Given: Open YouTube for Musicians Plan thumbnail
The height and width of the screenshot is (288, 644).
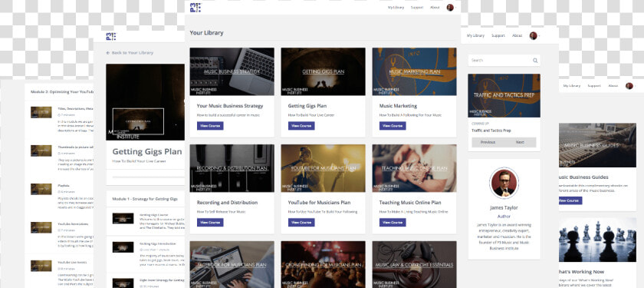Looking at the screenshot, I should (324, 168).
